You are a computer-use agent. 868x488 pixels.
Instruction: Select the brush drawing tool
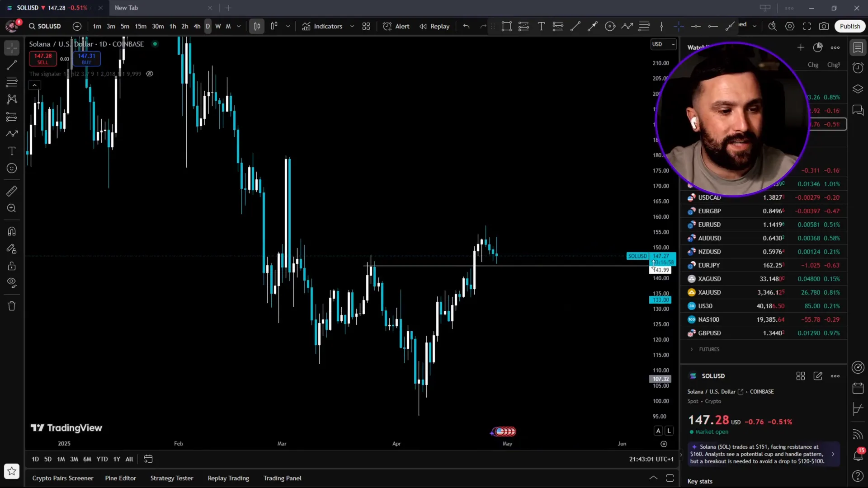(x=12, y=134)
